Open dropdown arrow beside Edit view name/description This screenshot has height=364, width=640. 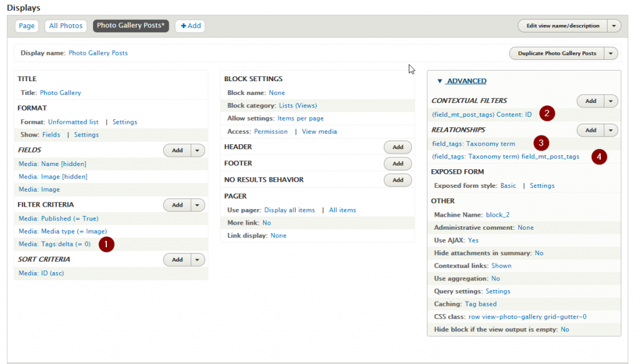(x=614, y=26)
